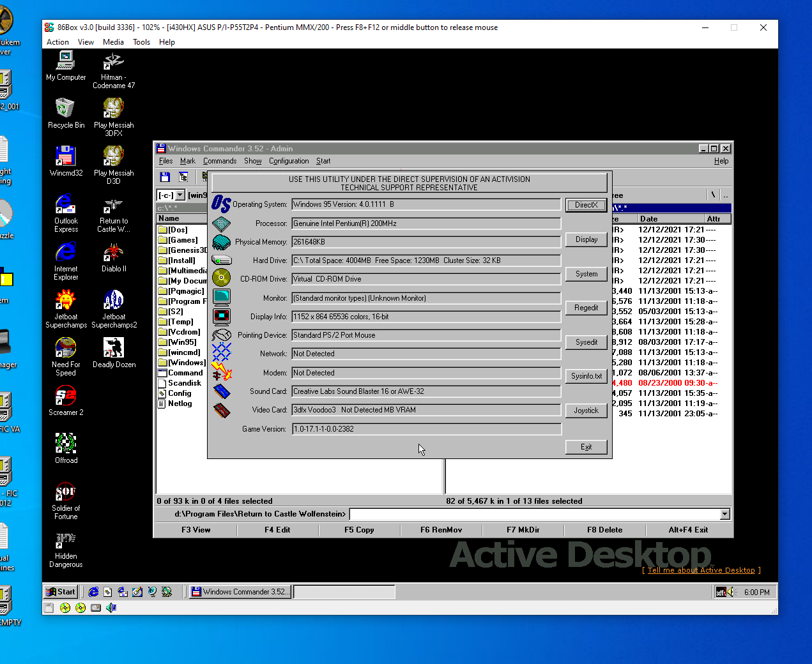
Task: Click the Video Card icon in the support dialog
Action: click(x=222, y=409)
